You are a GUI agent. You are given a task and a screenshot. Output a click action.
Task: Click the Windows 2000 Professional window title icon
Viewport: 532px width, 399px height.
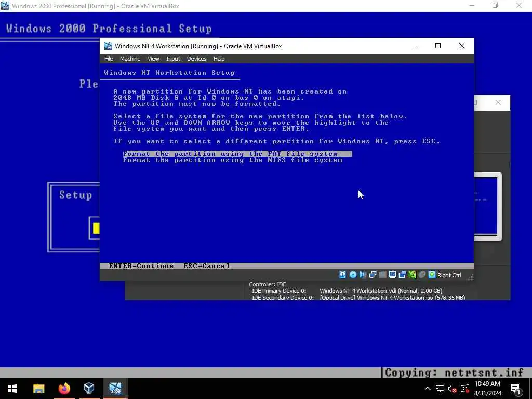pyautogui.click(x=5, y=6)
